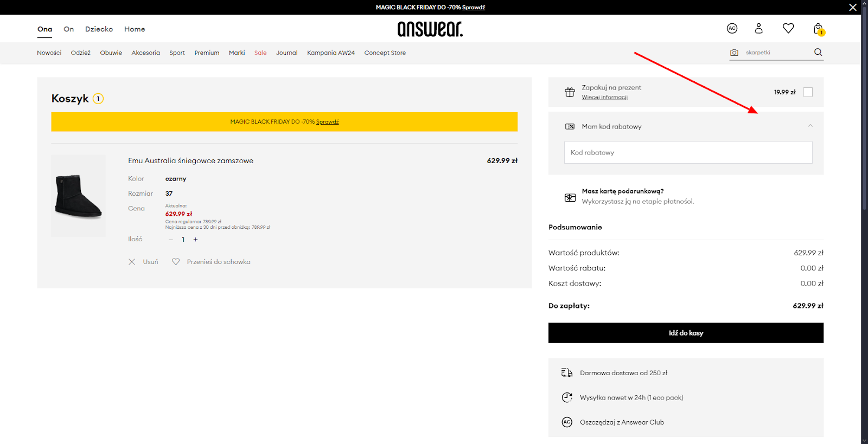Close the top Black Friday banner
This screenshot has height=444, width=868.
[853, 7]
